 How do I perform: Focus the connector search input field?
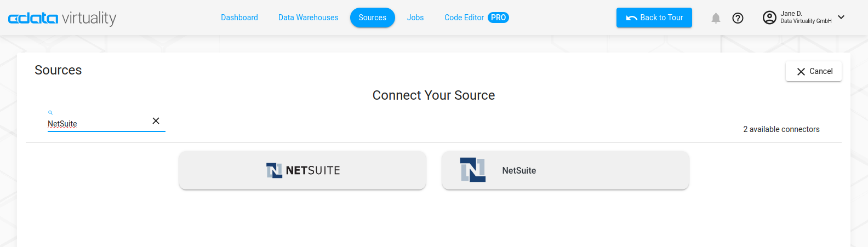pos(96,124)
